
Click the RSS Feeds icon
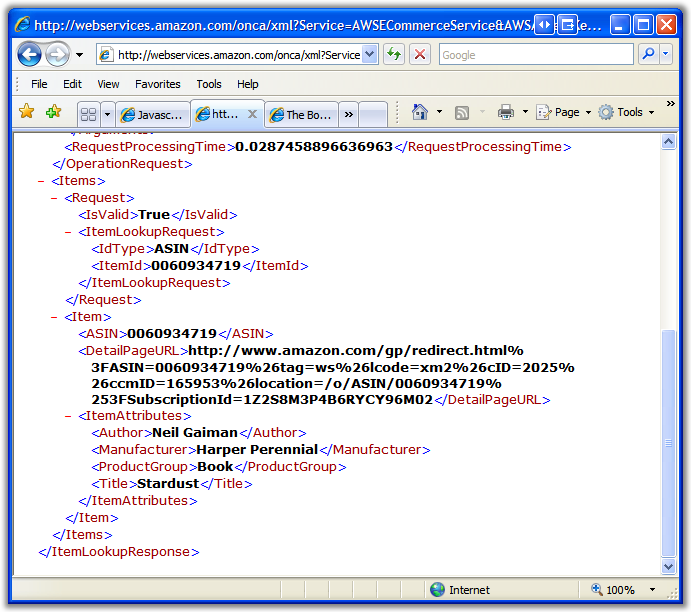click(x=461, y=112)
